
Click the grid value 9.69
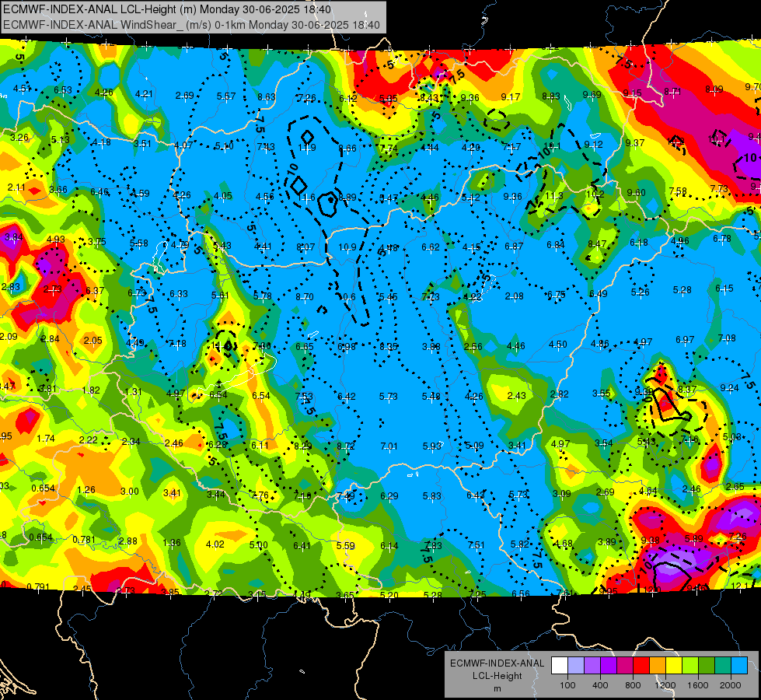pos(592,95)
